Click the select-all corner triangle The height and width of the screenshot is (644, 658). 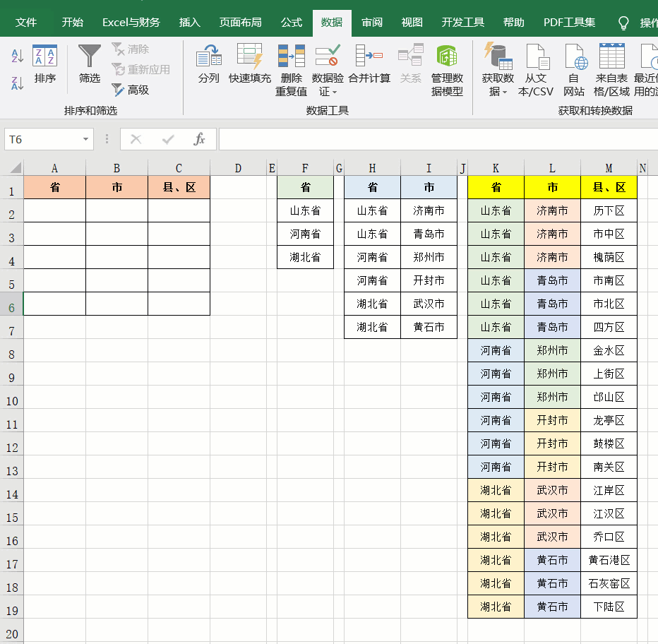coord(16,168)
